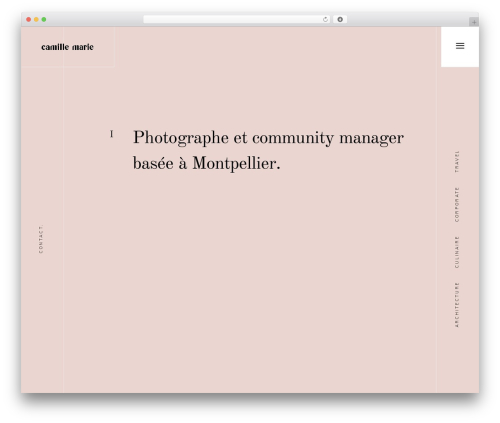Open the hamburger menu
This screenshot has width=500, height=423.
pos(460,46)
